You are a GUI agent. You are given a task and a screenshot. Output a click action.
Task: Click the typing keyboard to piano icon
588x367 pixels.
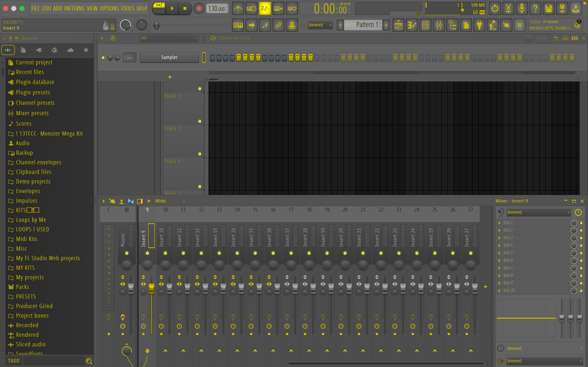pos(238,25)
